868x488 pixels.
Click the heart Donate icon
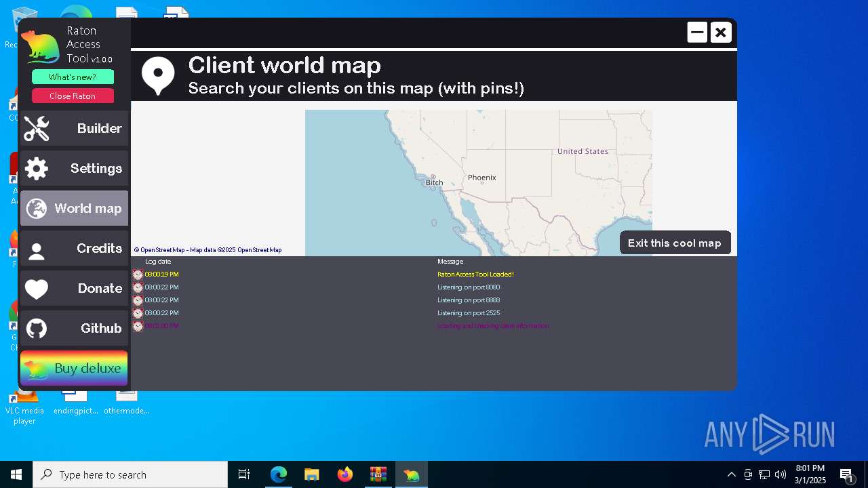(x=37, y=289)
